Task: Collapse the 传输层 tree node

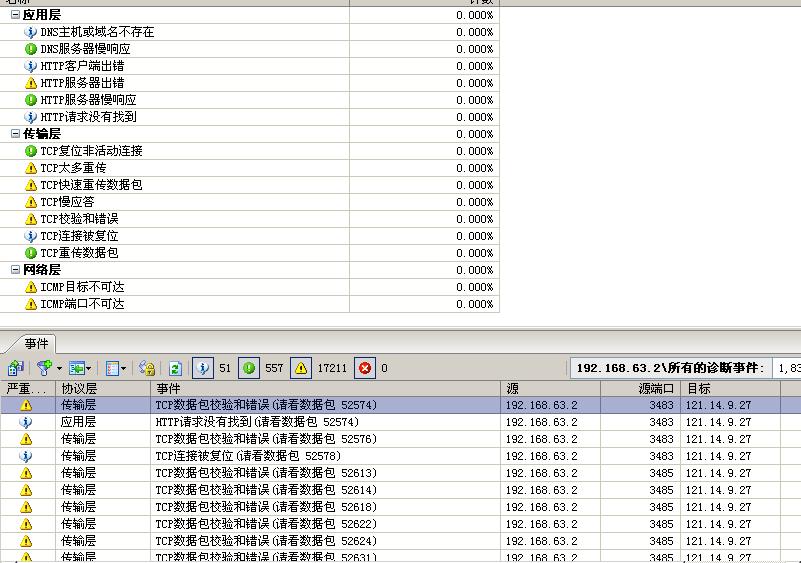Action: coord(15,134)
